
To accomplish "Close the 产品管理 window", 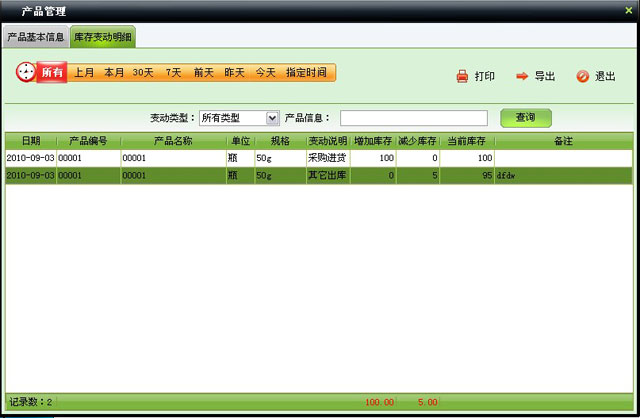I will (627, 10).
